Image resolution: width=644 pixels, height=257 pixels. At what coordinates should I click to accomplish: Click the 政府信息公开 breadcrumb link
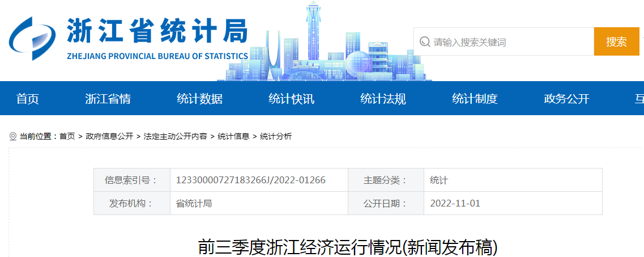pos(109,137)
